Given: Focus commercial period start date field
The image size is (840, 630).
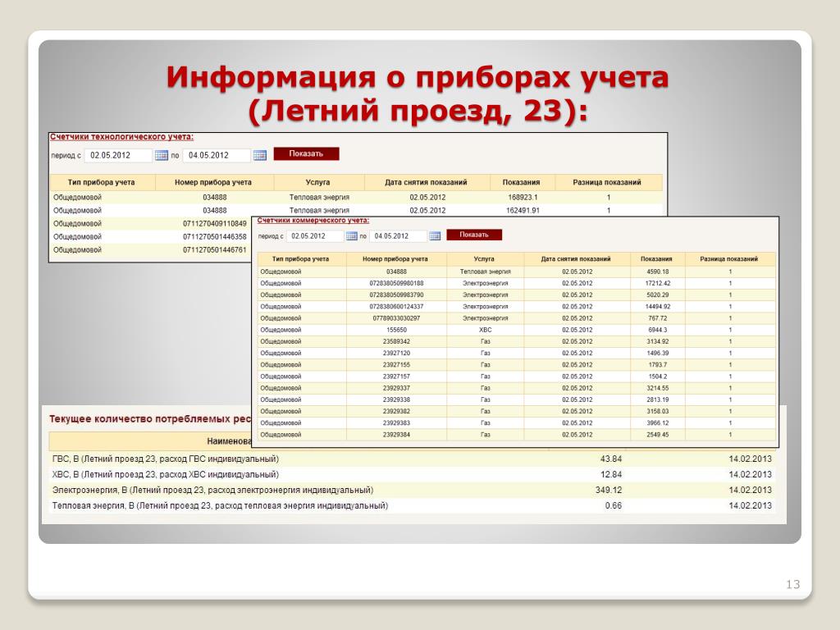Looking at the screenshot, I should [x=315, y=236].
